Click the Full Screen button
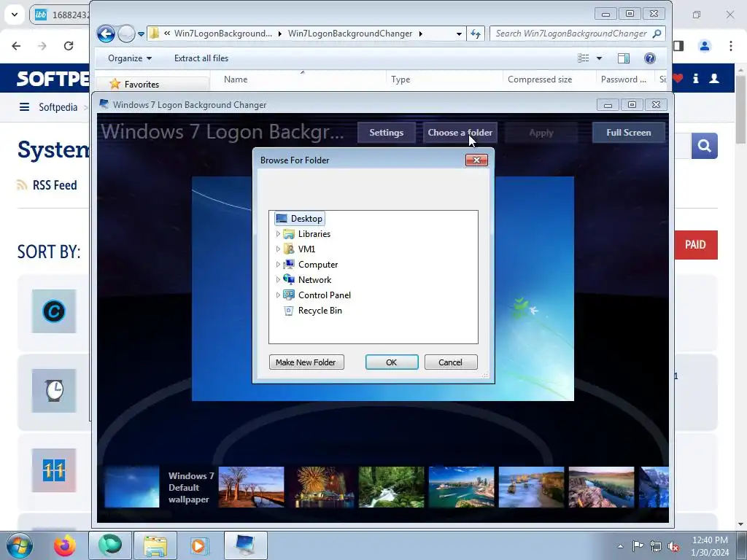Screen dimensions: 747x560 coord(628,133)
